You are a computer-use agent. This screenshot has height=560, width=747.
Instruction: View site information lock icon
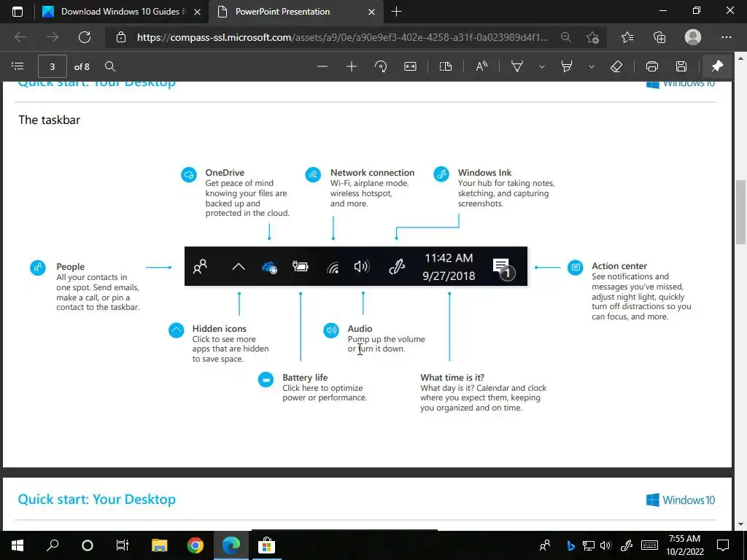tap(121, 37)
